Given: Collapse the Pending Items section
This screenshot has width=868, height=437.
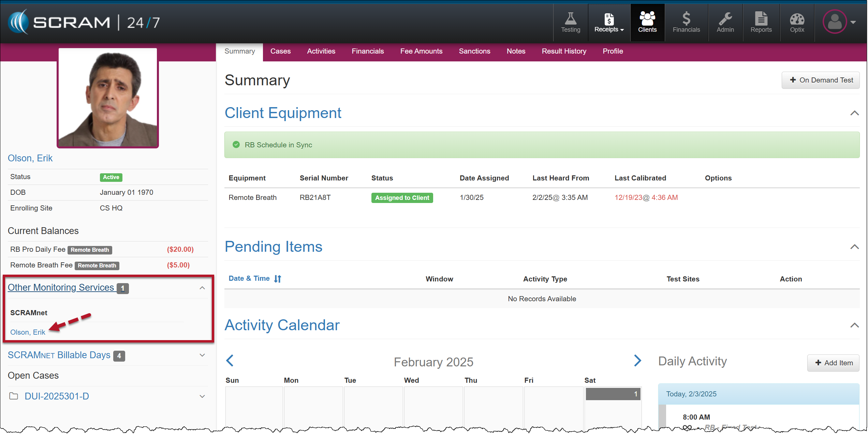Looking at the screenshot, I should (x=854, y=247).
